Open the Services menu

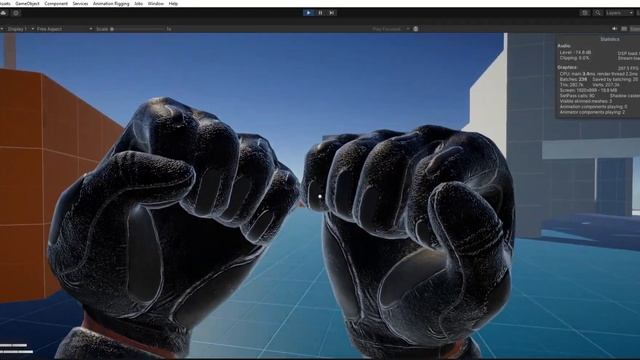tap(80, 3)
